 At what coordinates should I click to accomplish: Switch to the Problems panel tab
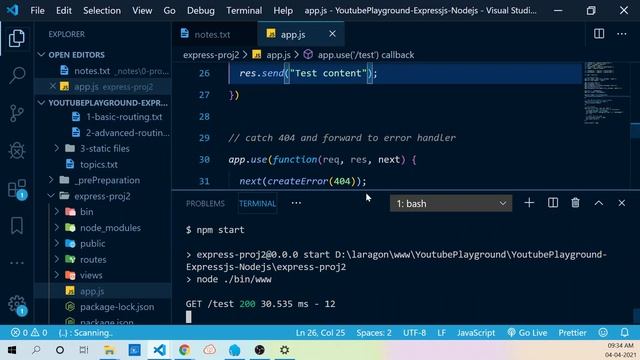click(x=205, y=203)
